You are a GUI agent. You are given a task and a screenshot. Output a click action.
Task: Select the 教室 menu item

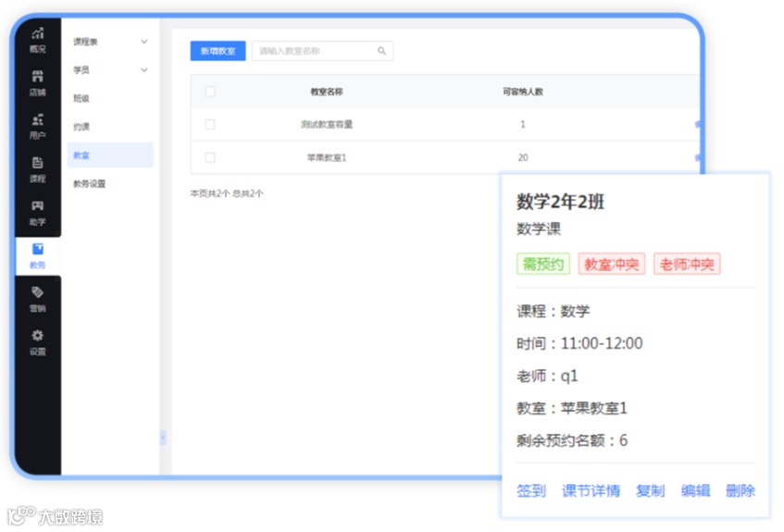pos(110,155)
